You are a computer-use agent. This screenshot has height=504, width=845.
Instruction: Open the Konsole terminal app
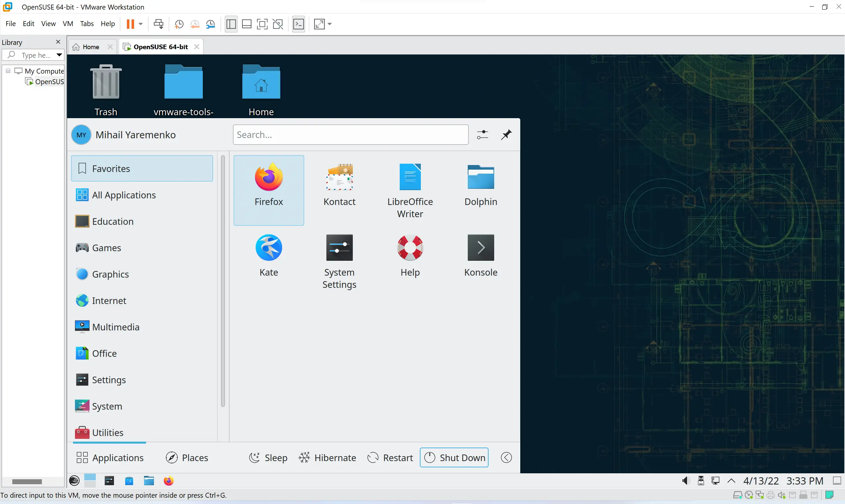click(x=481, y=255)
